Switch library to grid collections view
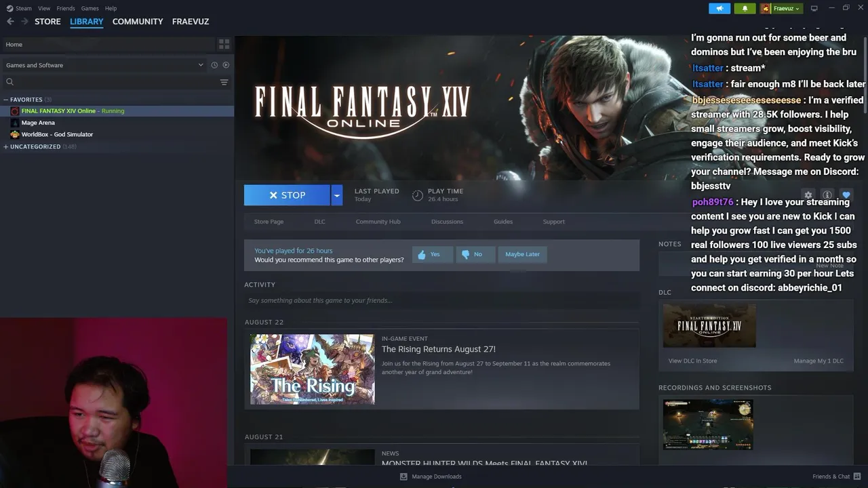The width and height of the screenshot is (868, 488). coord(224,44)
